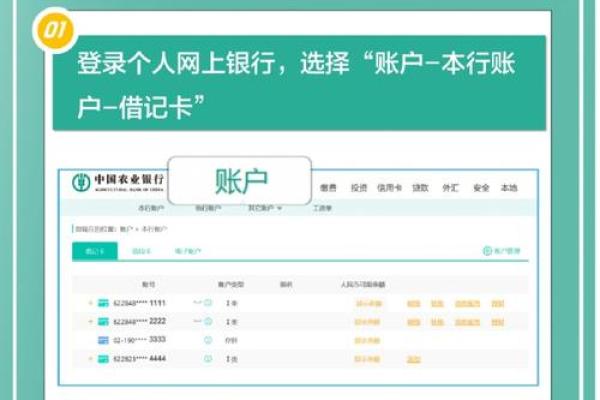Show balance for account ending 3333
The image size is (600, 400).
[x=367, y=341]
